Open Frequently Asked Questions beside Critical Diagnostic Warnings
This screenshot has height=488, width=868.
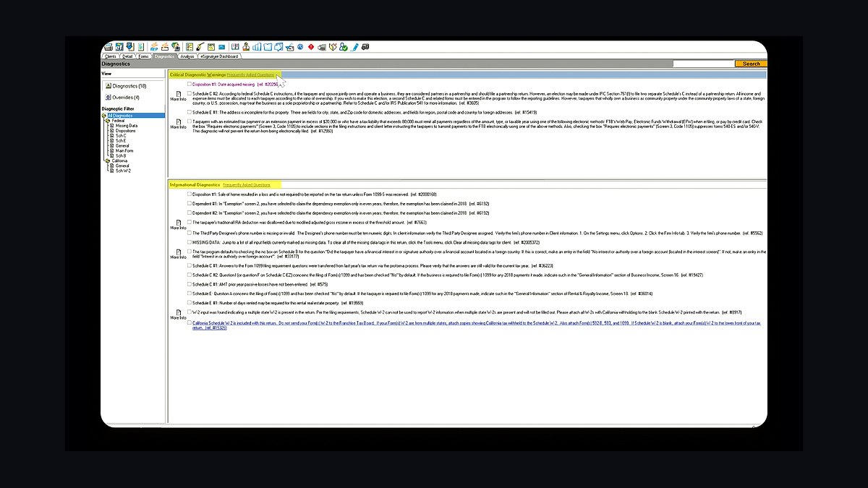[250, 74]
